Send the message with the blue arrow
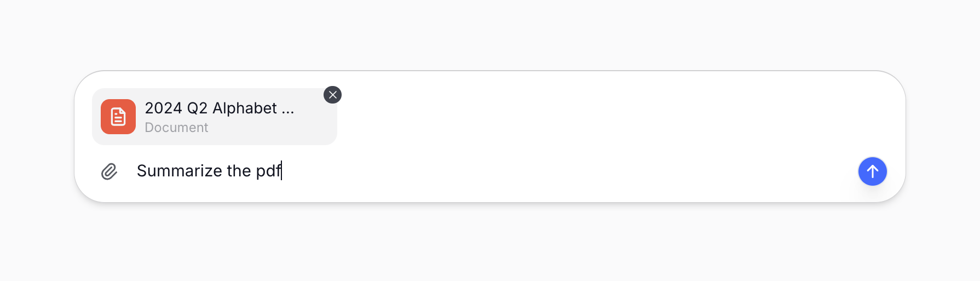The image size is (980, 281). click(x=872, y=171)
